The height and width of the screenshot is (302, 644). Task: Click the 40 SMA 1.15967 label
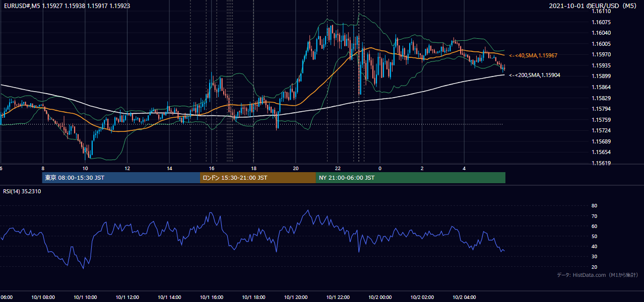click(533, 55)
